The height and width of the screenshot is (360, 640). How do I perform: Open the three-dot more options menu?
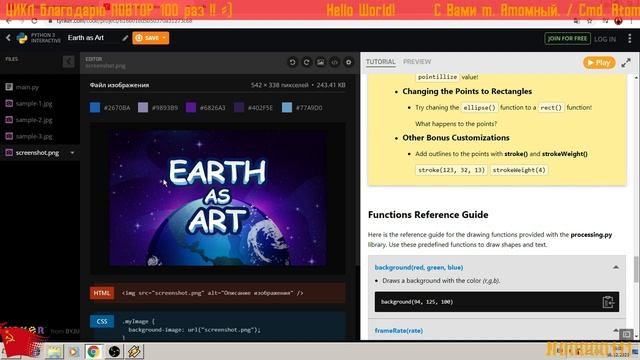[629, 38]
